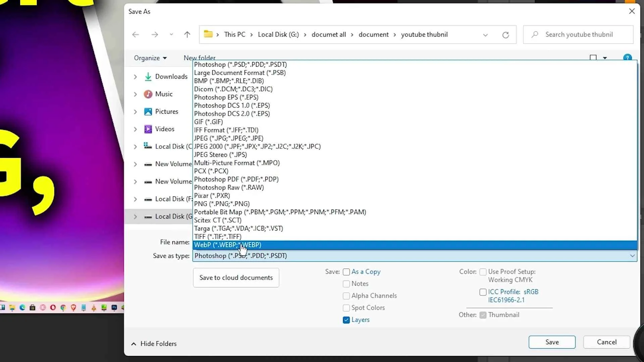Expand the Music tree node chevron
644x362 pixels.
tap(135, 94)
